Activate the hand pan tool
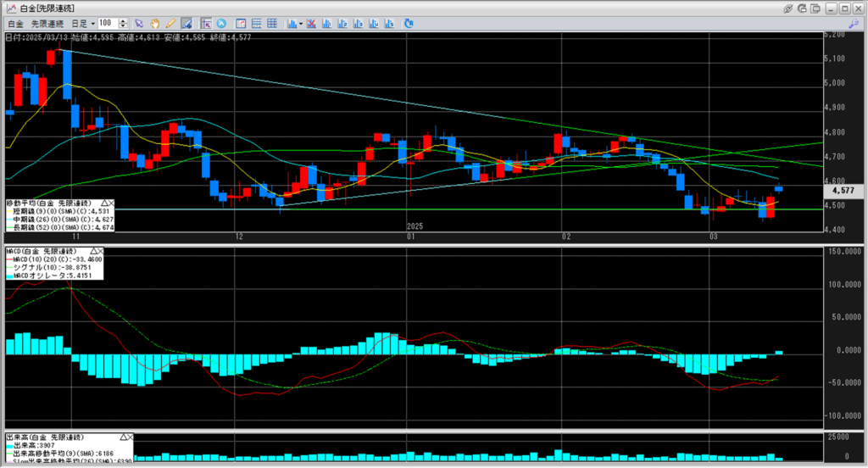868x468 pixels. tap(155, 23)
